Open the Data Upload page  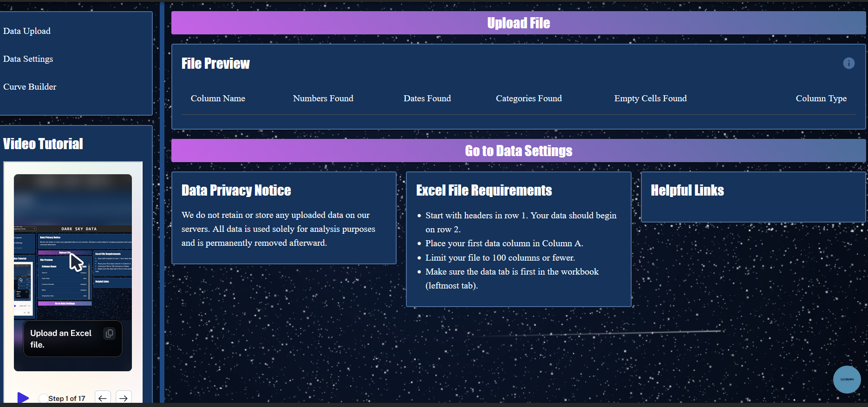(x=27, y=31)
